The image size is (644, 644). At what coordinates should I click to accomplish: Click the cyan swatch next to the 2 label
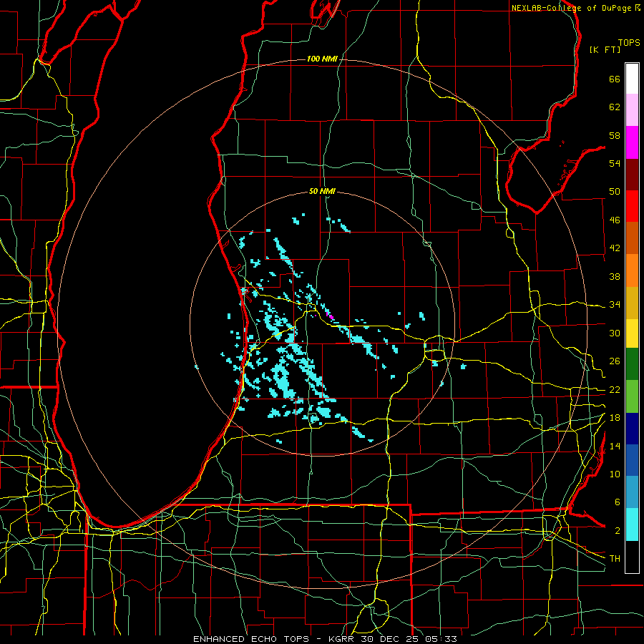[632, 525]
